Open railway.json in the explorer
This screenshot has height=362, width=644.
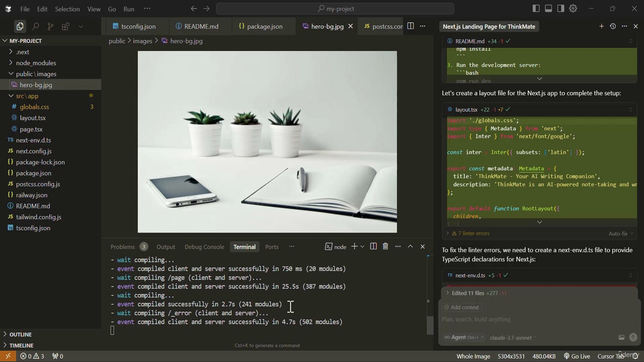(x=50, y=195)
